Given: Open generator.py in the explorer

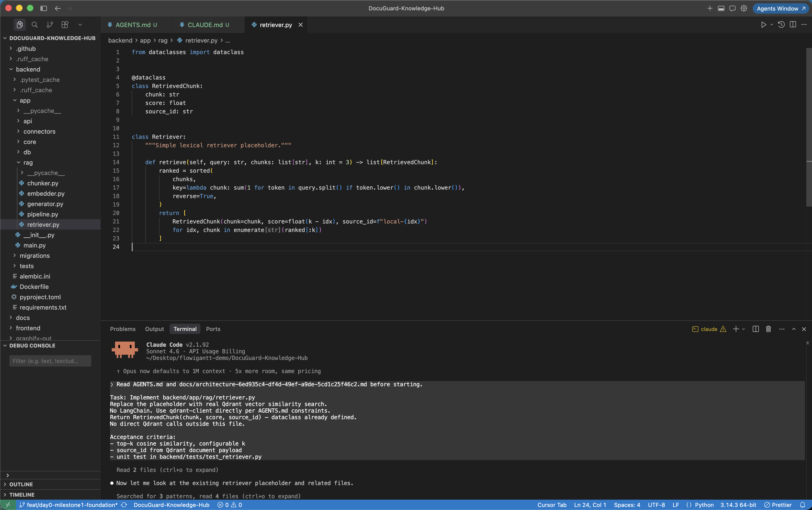Looking at the screenshot, I should point(50,204).
